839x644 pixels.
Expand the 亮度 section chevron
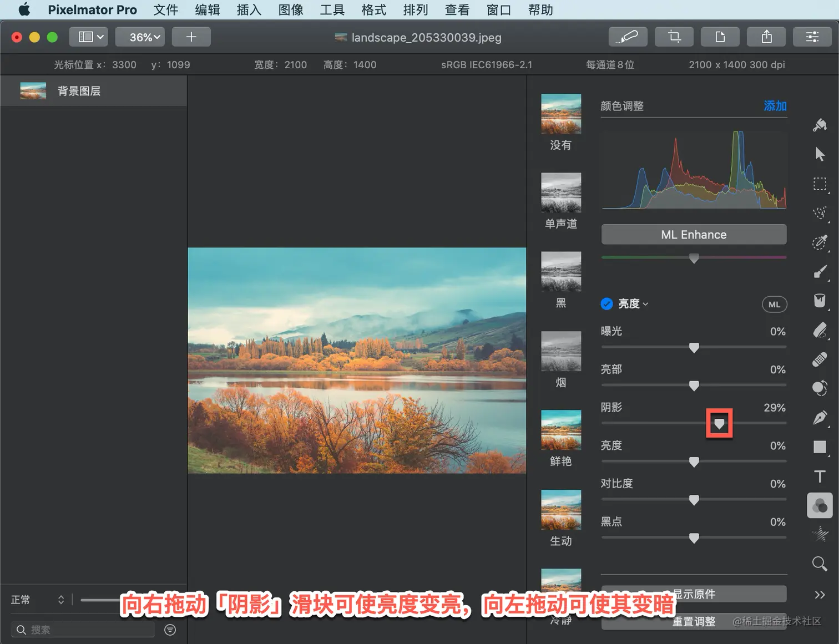click(x=645, y=304)
